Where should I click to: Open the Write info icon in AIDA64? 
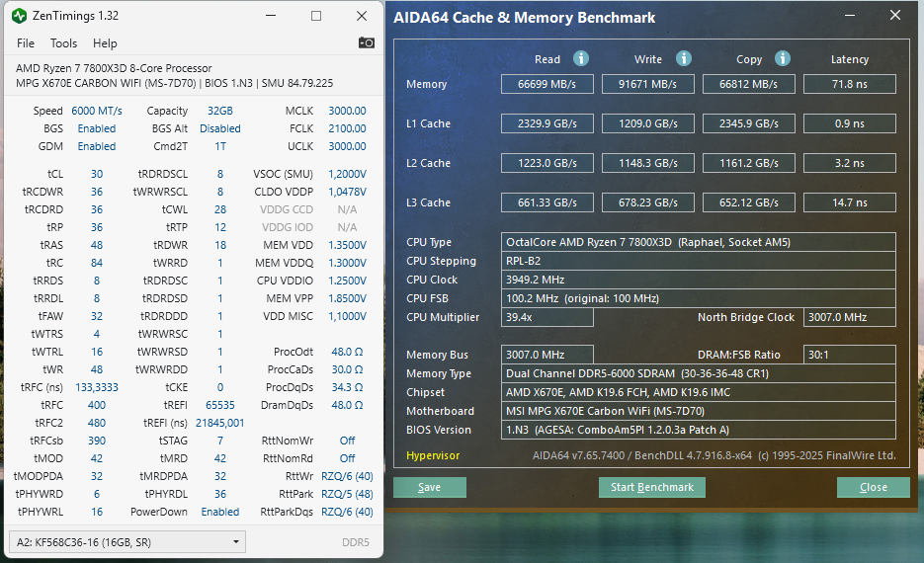click(x=683, y=58)
